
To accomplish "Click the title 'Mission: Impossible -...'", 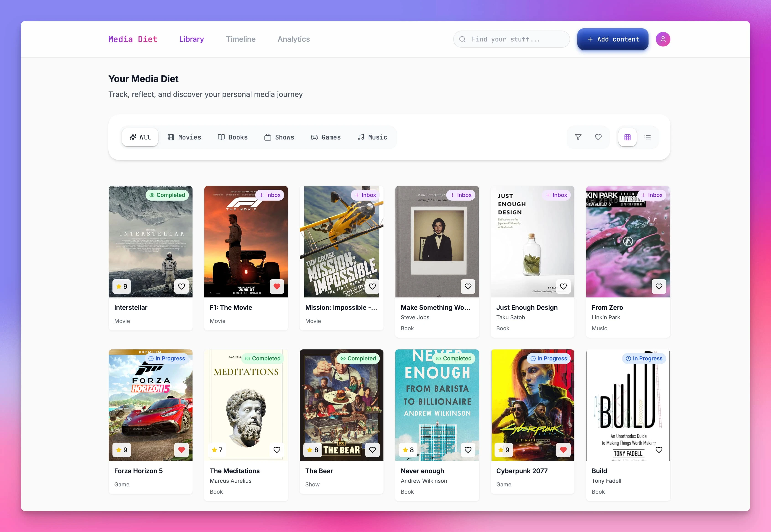I will click(341, 307).
